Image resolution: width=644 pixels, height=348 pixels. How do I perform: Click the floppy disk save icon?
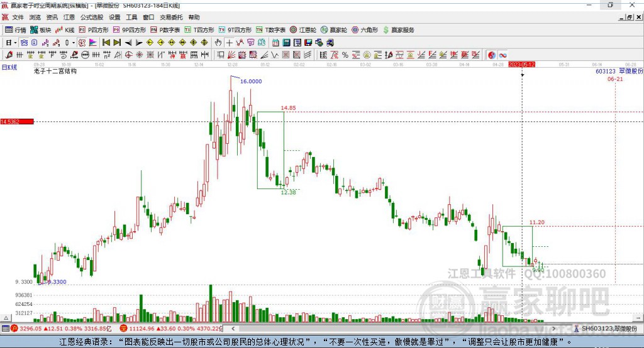[308, 43]
